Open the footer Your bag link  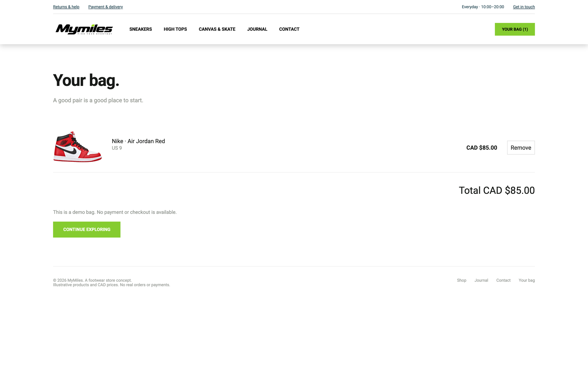[527, 280]
